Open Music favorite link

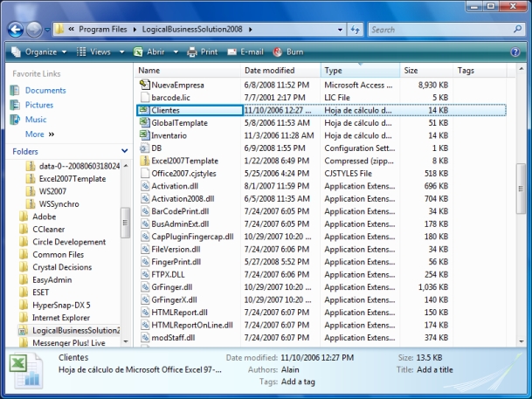(x=36, y=120)
